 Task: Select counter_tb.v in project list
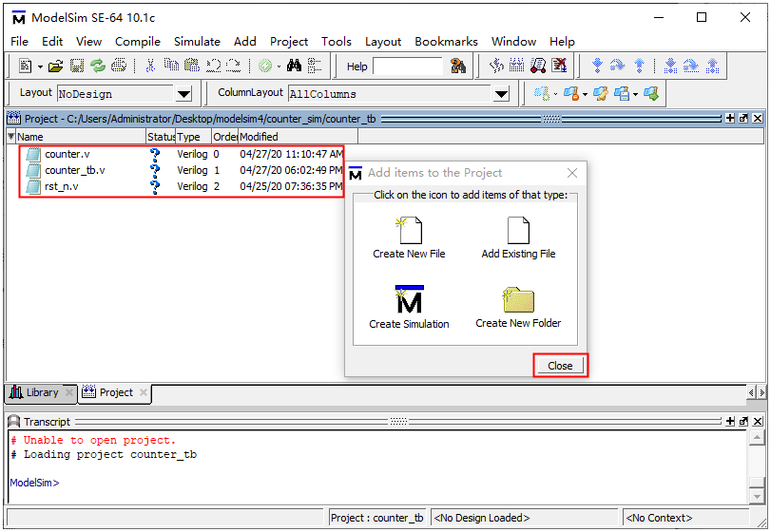click(x=74, y=171)
